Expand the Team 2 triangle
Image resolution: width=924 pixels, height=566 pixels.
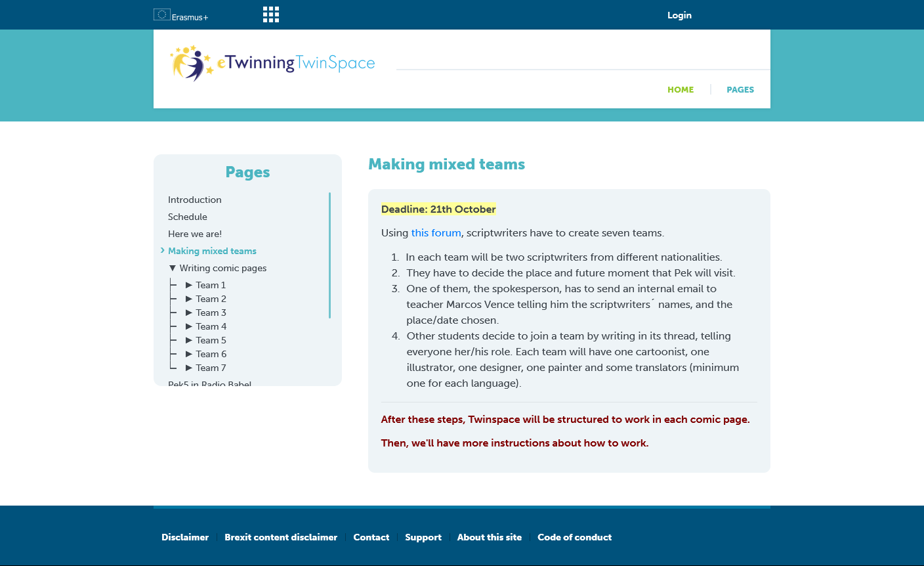189,299
